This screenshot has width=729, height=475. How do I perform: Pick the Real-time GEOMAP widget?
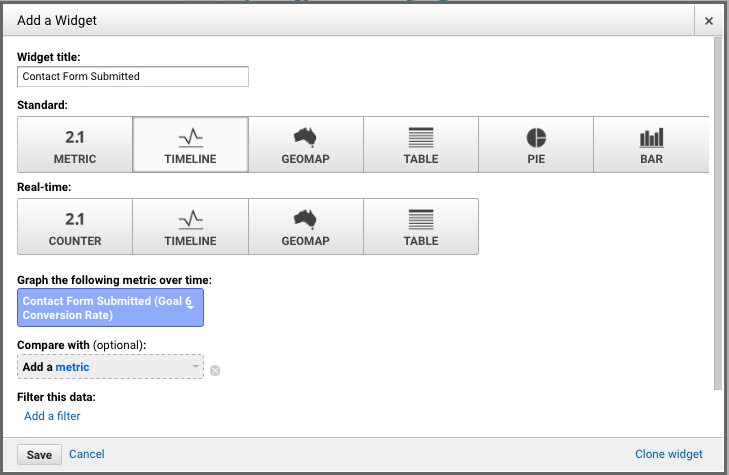[305, 227]
